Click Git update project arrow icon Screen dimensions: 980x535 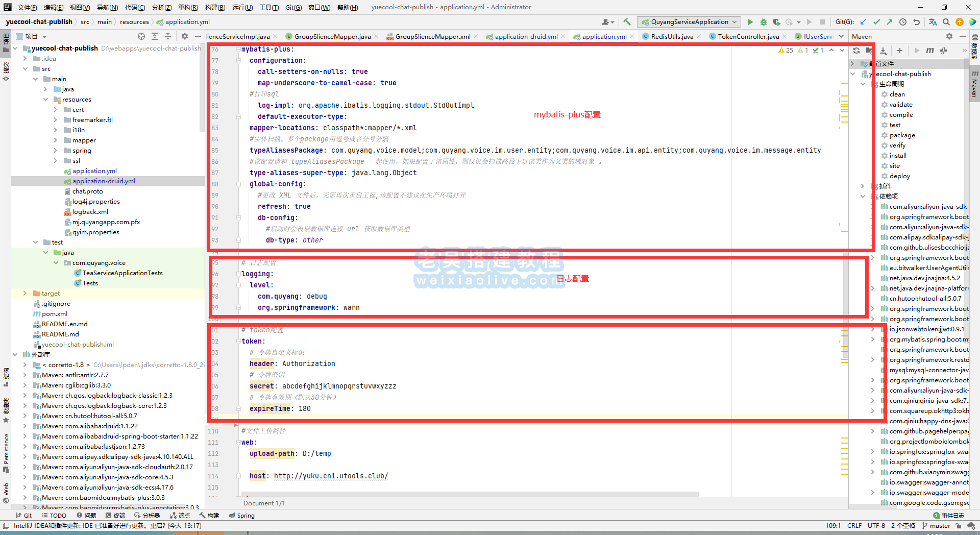tap(863, 22)
